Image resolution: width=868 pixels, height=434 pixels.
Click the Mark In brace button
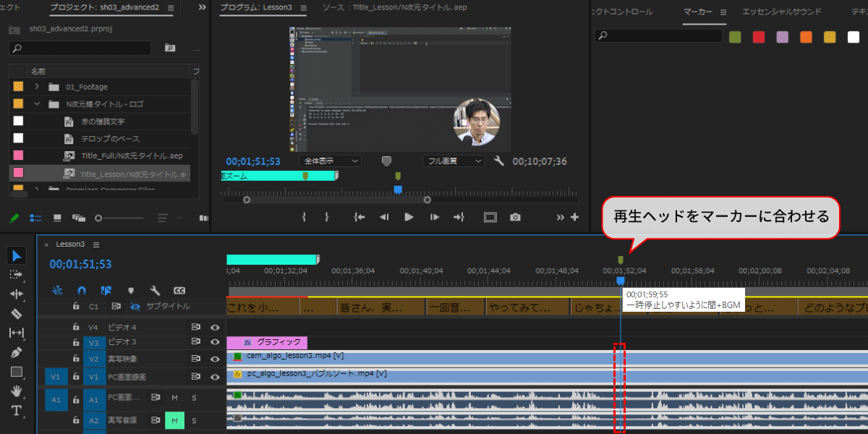point(305,217)
